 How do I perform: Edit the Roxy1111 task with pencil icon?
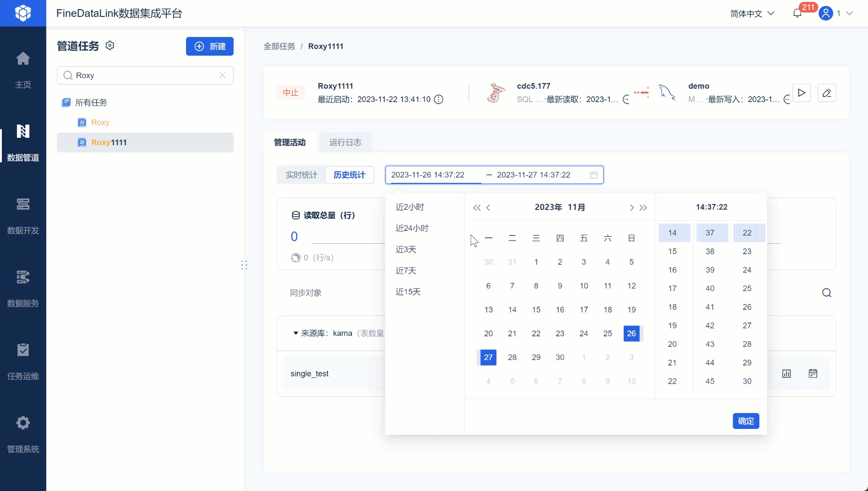click(x=827, y=93)
